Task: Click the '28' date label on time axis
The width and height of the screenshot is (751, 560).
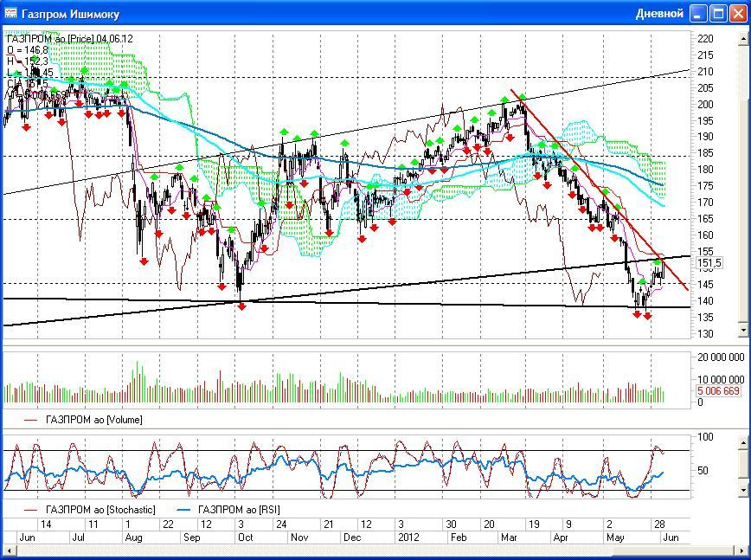Action: [x=659, y=524]
